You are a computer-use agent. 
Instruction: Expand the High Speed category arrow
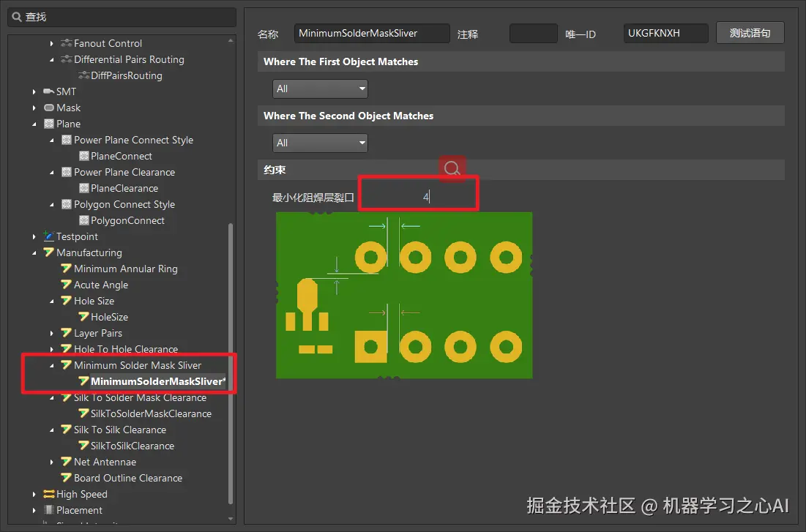coord(34,495)
